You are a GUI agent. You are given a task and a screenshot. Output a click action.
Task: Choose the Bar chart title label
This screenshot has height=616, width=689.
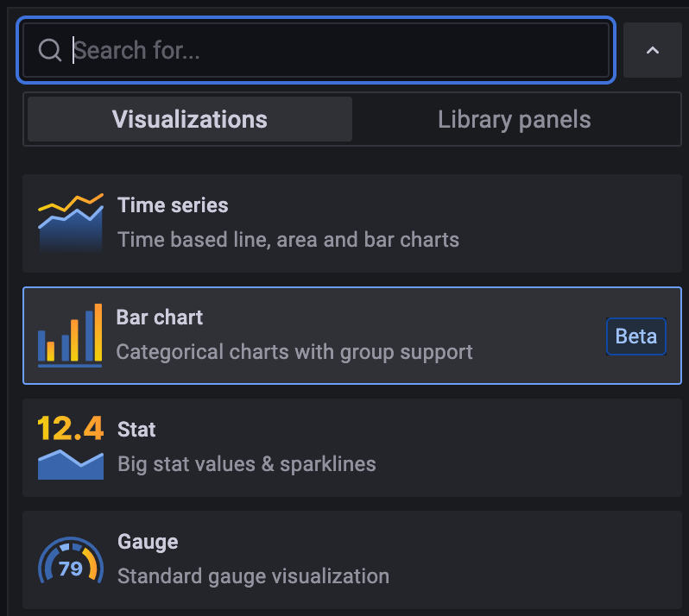[x=160, y=317]
